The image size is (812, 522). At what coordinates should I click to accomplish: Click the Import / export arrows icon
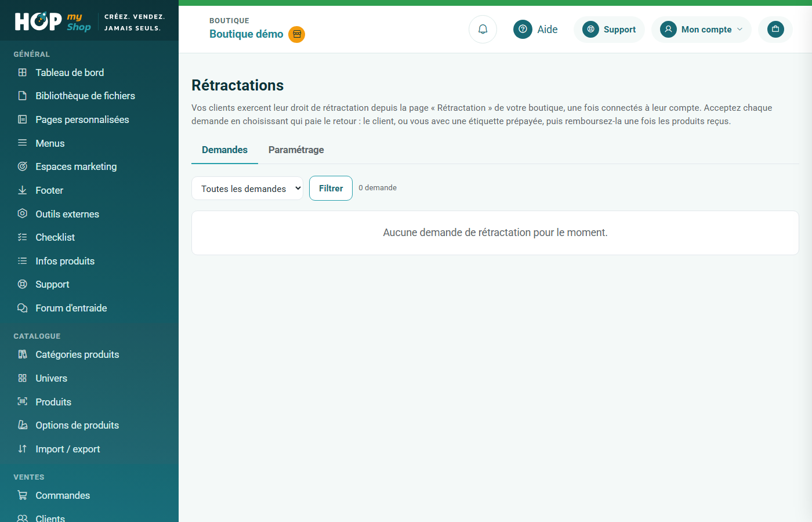point(23,449)
